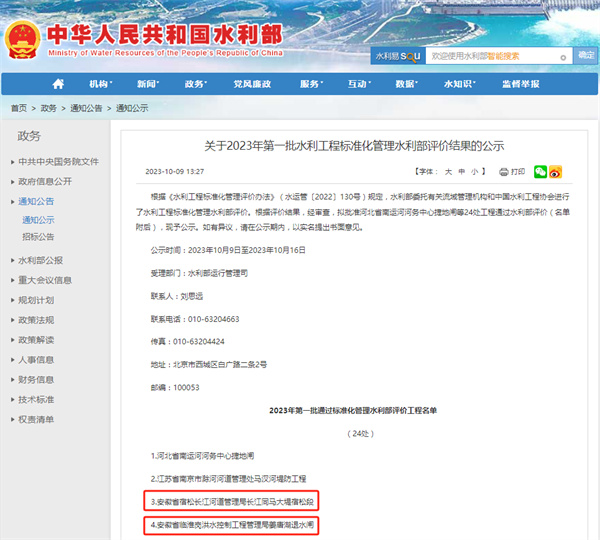
Task: Click the national emblem logo
Action: pyautogui.click(x=21, y=37)
